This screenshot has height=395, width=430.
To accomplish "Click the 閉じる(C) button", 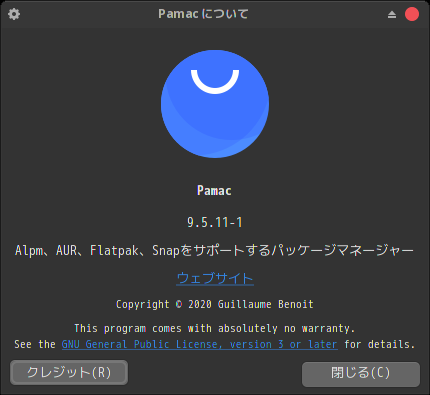I will click(361, 374).
